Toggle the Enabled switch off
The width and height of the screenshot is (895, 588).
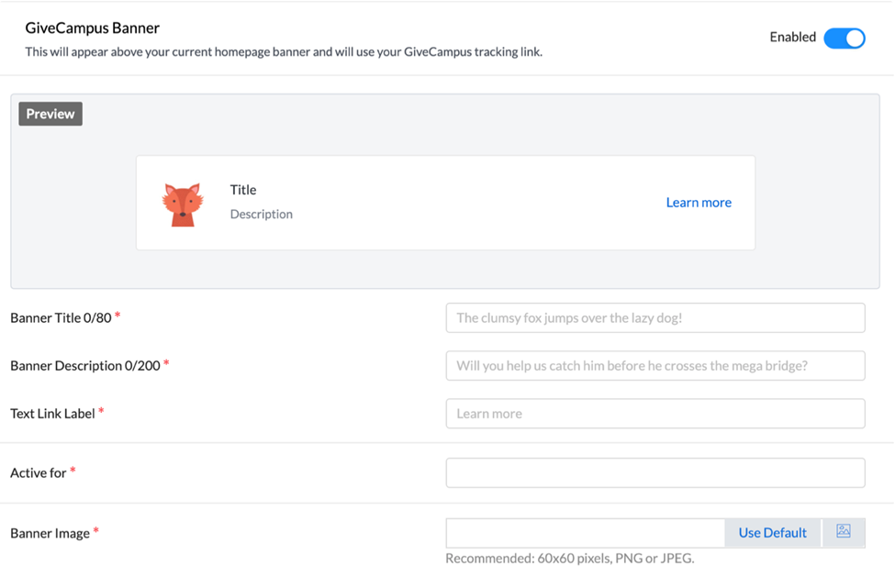[x=845, y=39]
